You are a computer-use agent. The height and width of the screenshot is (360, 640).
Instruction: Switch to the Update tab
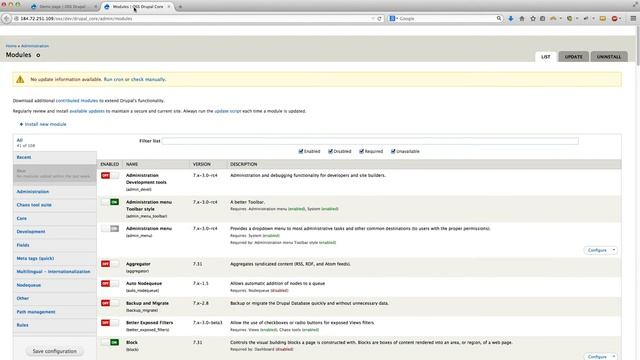pyautogui.click(x=573, y=57)
